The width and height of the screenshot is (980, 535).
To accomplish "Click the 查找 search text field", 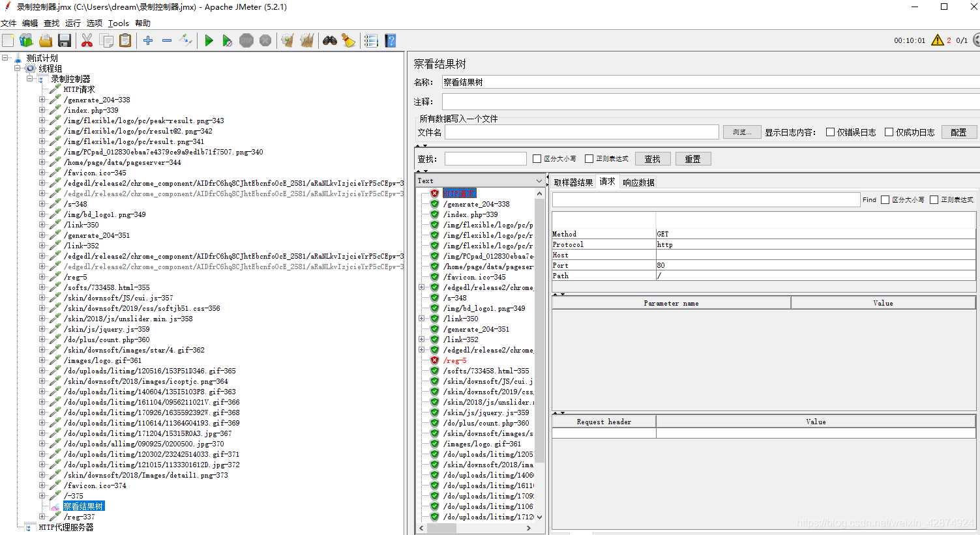I will [x=486, y=159].
